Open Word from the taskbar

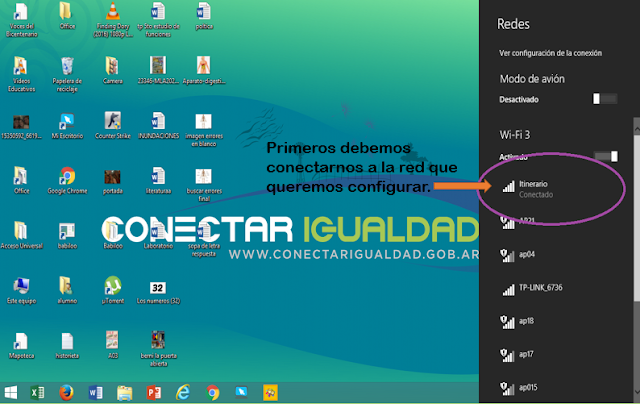click(96, 393)
